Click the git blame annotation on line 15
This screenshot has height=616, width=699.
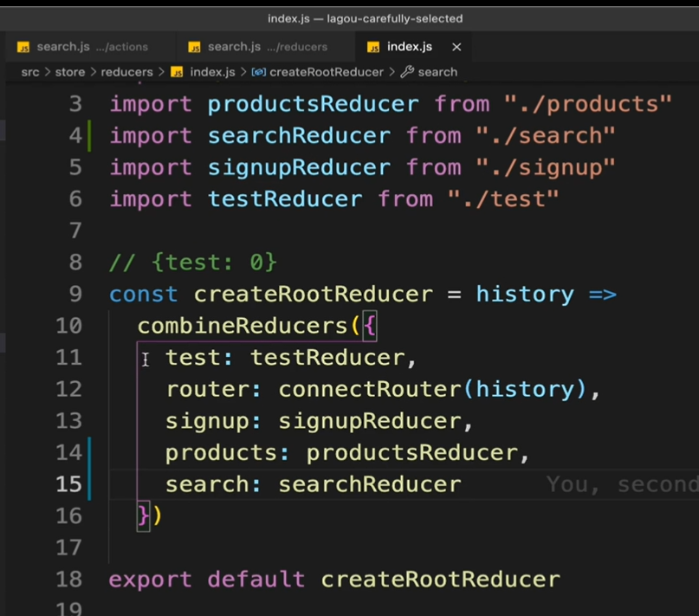(621, 483)
